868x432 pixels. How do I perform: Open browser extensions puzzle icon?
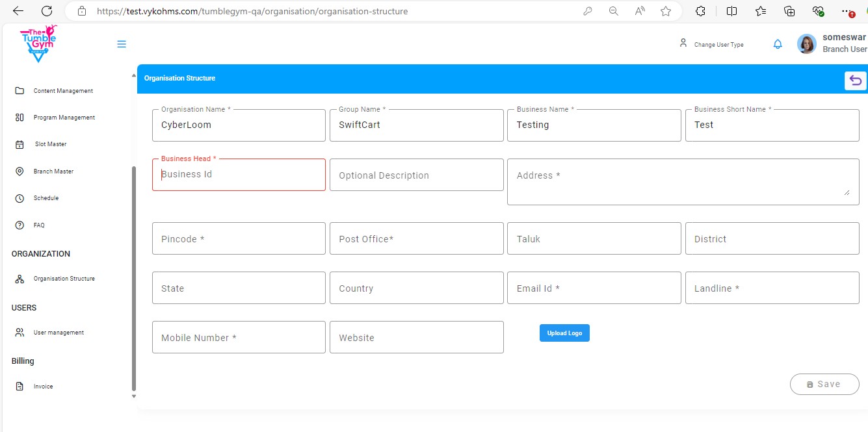(700, 11)
